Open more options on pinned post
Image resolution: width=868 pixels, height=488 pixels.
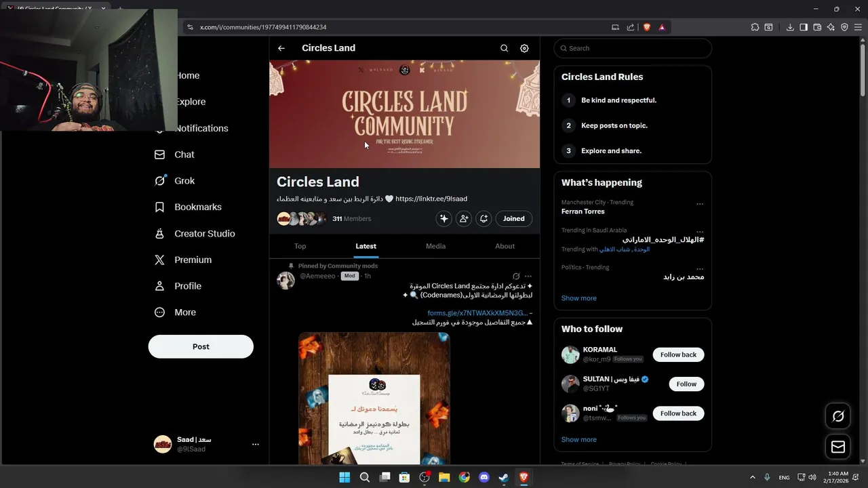click(528, 276)
